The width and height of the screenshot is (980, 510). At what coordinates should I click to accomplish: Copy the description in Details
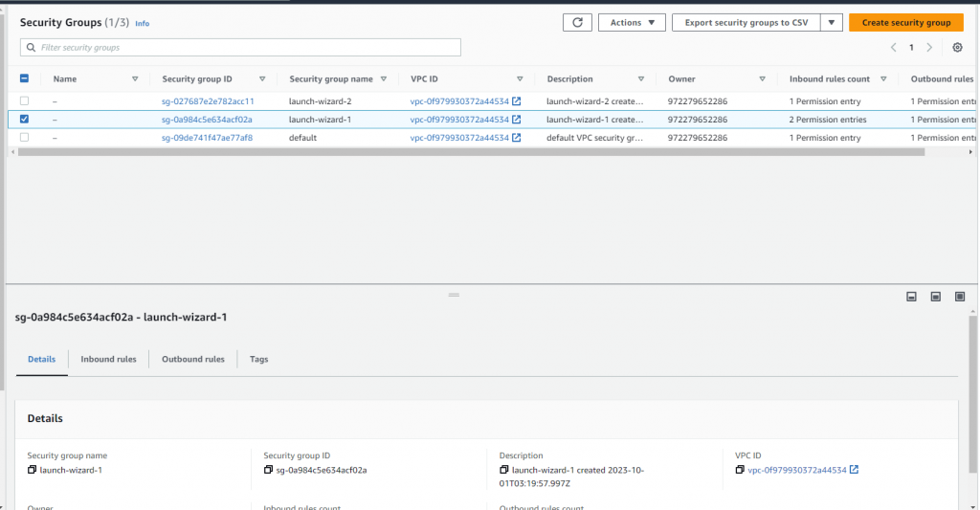point(503,470)
